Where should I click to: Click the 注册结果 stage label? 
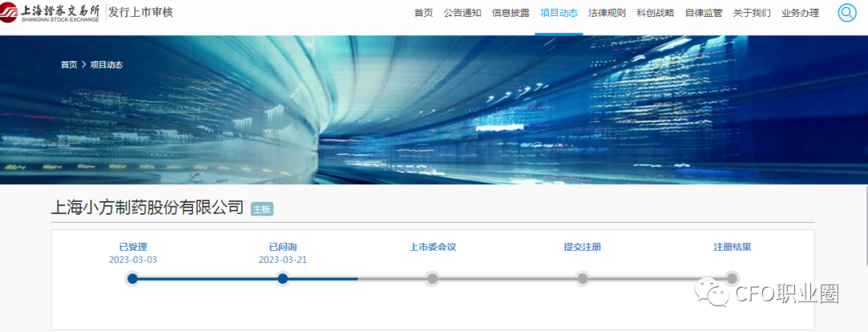732,247
